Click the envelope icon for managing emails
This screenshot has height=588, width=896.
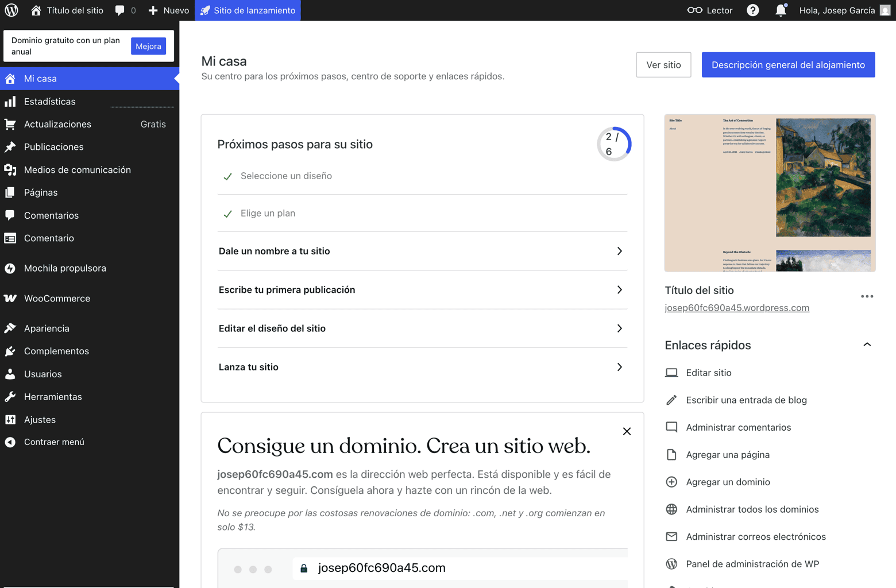pos(671,536)
